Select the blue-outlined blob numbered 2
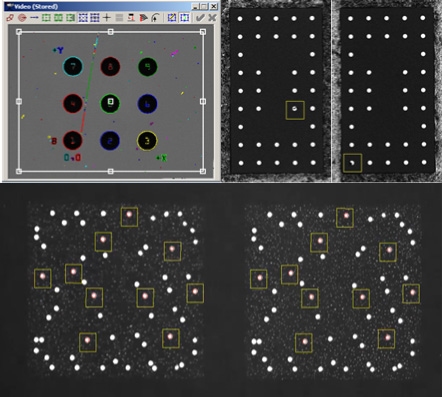 [110, 140]
